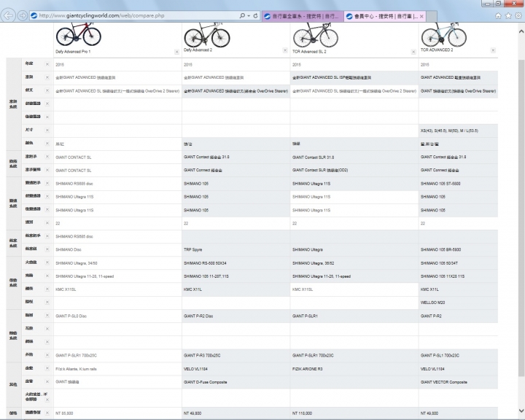The width and height of the screenshot is (525, 420).
Task: Switch to the 自行車全車系 tab
Action: [x=303, y=16]
